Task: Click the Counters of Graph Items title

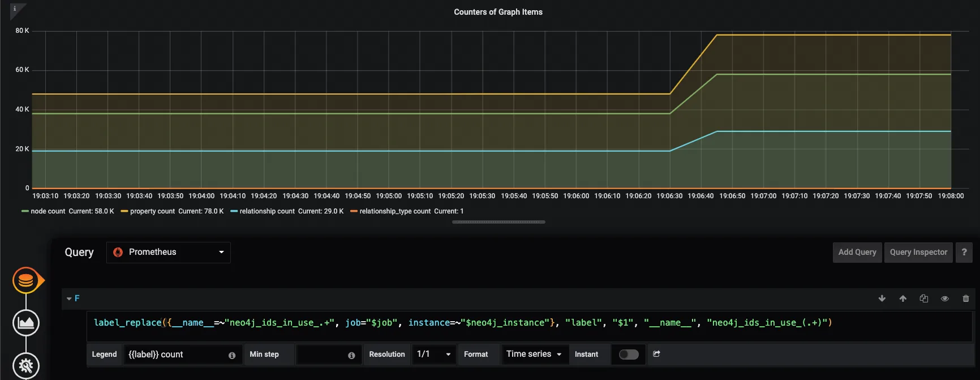Action: coord(498,12)
